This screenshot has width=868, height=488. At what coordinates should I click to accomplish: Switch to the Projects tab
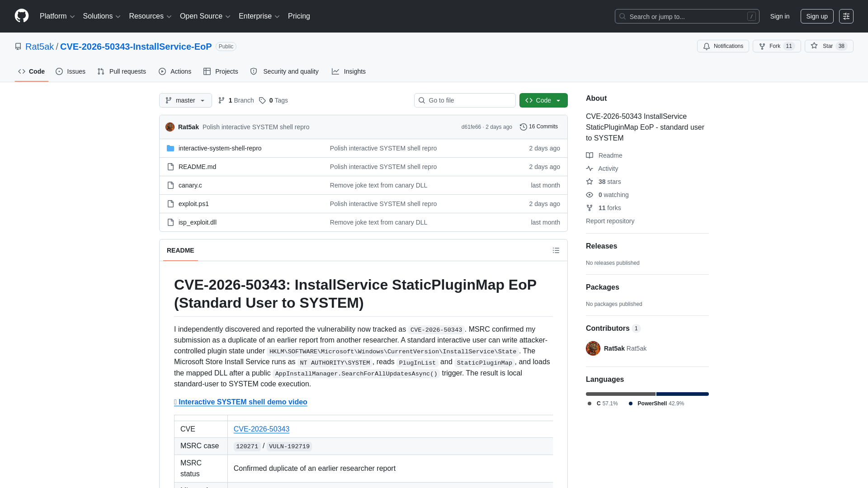coord(221,71)
